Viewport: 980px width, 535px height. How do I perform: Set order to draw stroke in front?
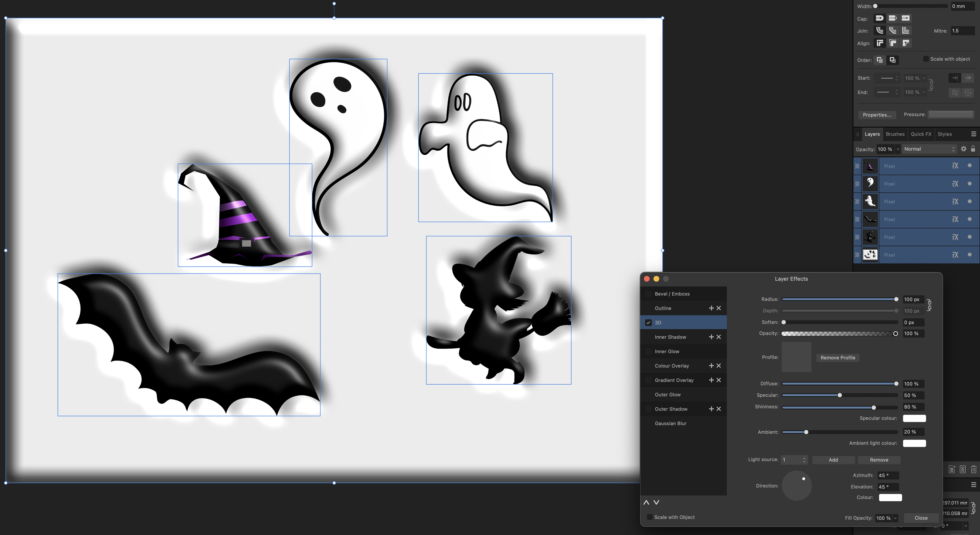pyautogui.click(x=892, y=60)
